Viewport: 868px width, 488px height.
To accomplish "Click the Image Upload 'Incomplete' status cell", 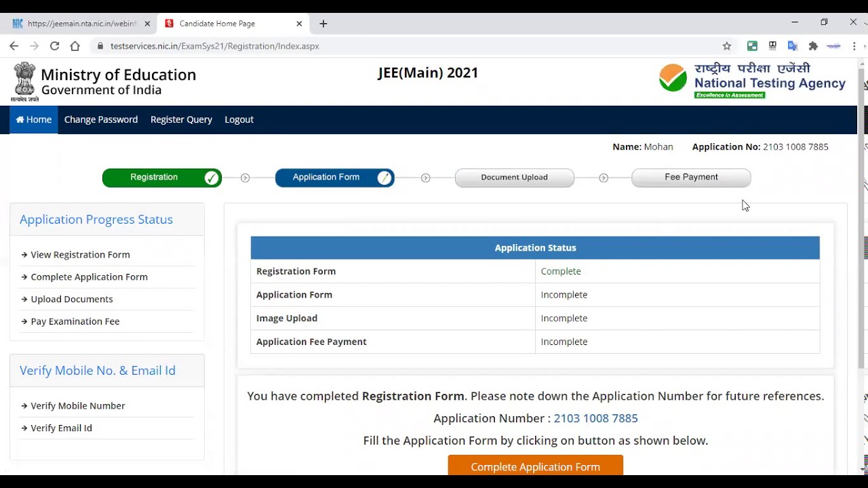I will click(677, 318).
